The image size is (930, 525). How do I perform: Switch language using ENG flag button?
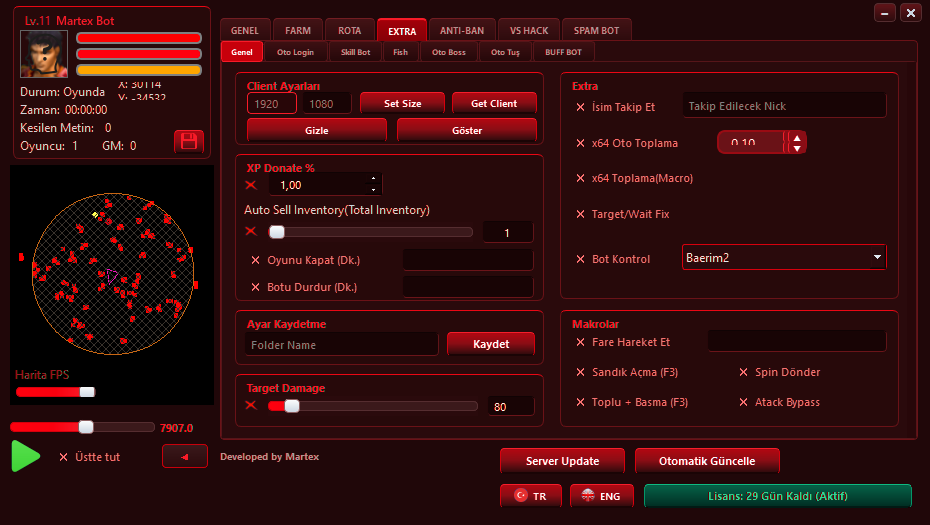pos(601,496)
